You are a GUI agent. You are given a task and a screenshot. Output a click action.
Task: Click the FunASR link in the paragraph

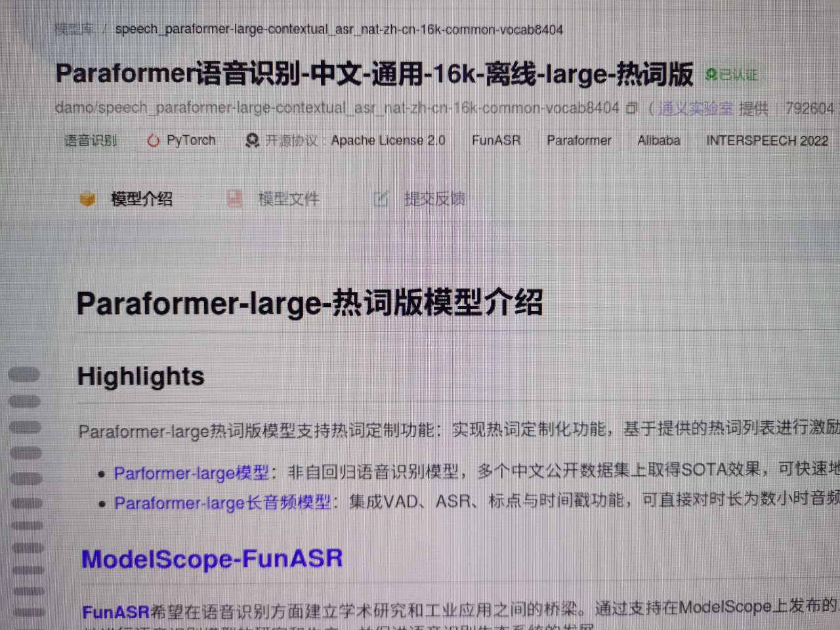tap(115, 612)
